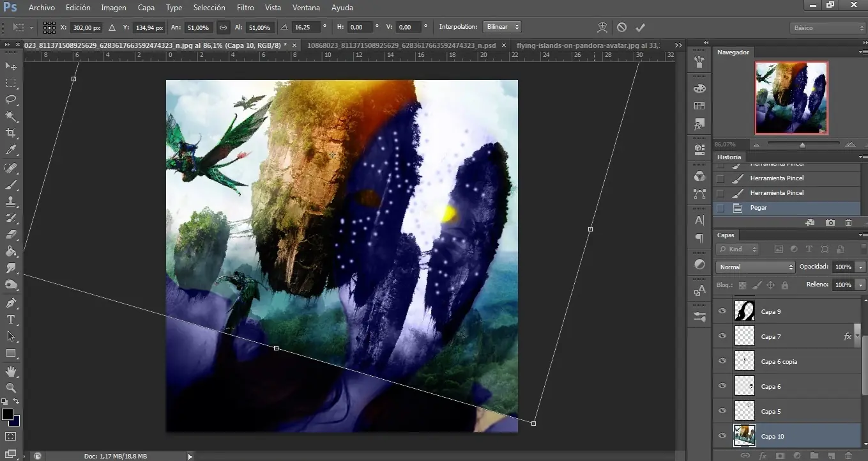The image size is (868, 461).
Task: Open the Filtro menu
Action: 245,8
